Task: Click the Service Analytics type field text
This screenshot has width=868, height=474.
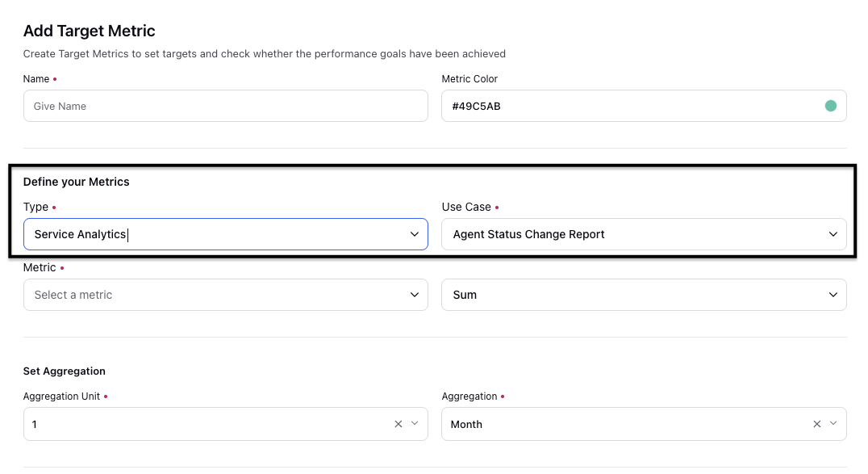Action: 81,234
